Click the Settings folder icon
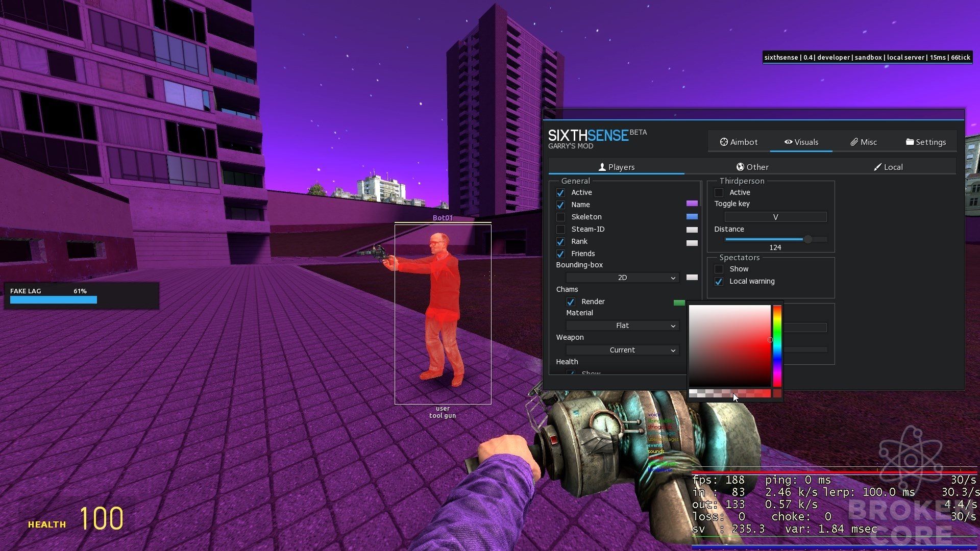 [x=910, y=142]
